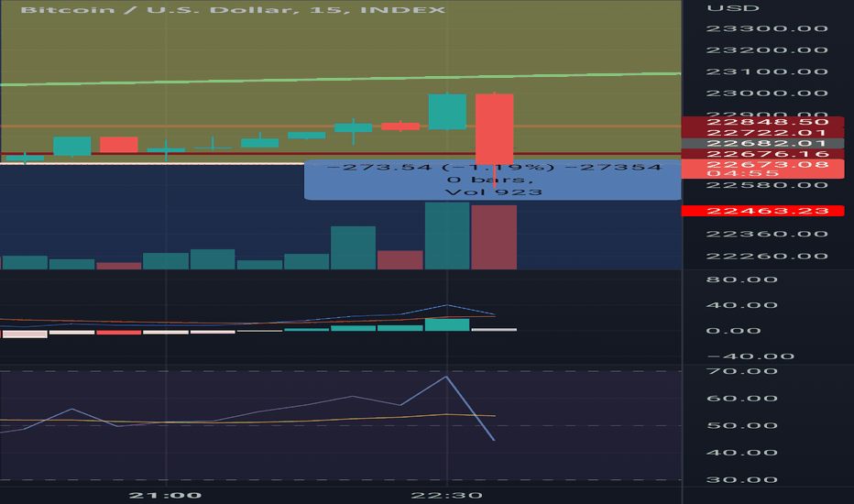Click the RSI line peak near 70
Screen dimensions: 854x504
446,377
